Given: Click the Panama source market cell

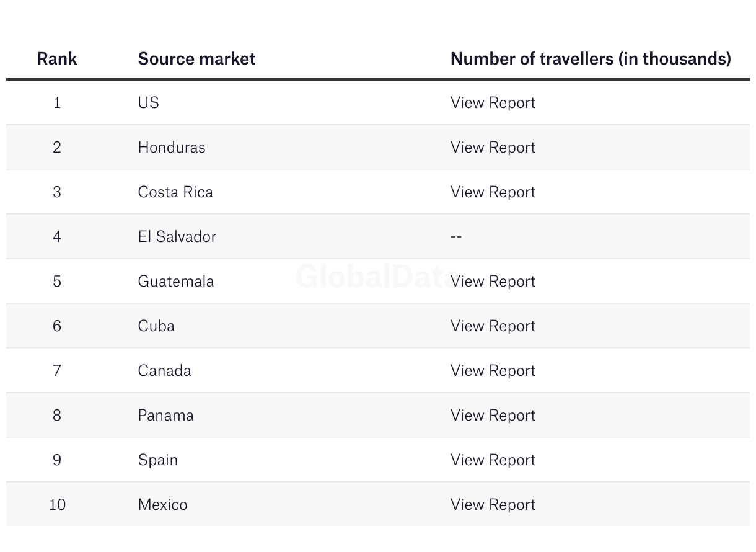Looking at the screenshot, I should pyautogui.click(x=165, y=415).
